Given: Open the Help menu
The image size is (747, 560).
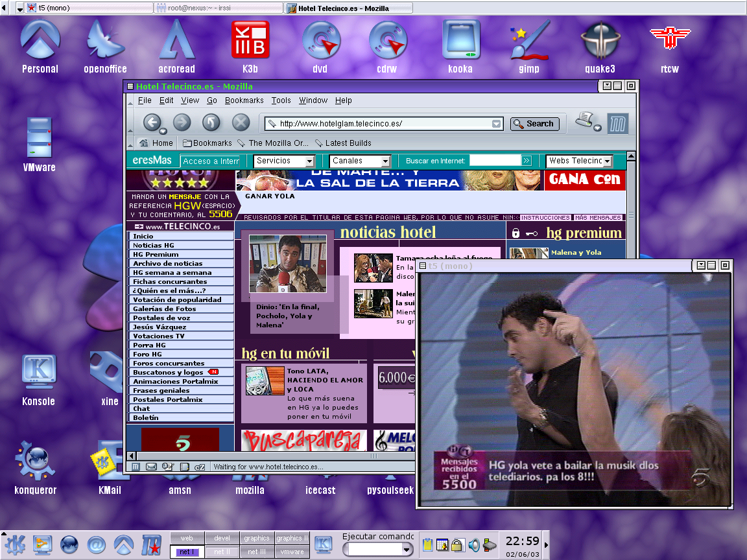Looking at the screenshot, I should coord(343,100).
